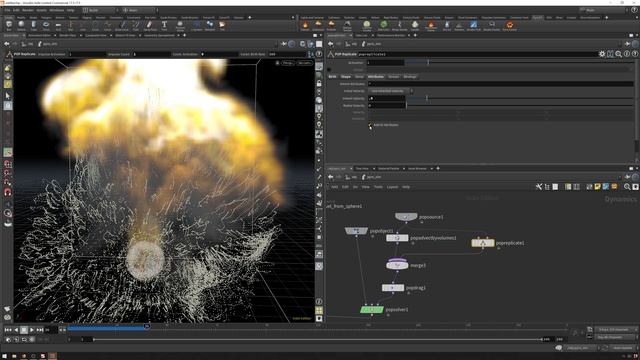The width and height of the screenshot is (640, 360).
Task: Click the popdrag1 node
Action: tap(393, 288)
